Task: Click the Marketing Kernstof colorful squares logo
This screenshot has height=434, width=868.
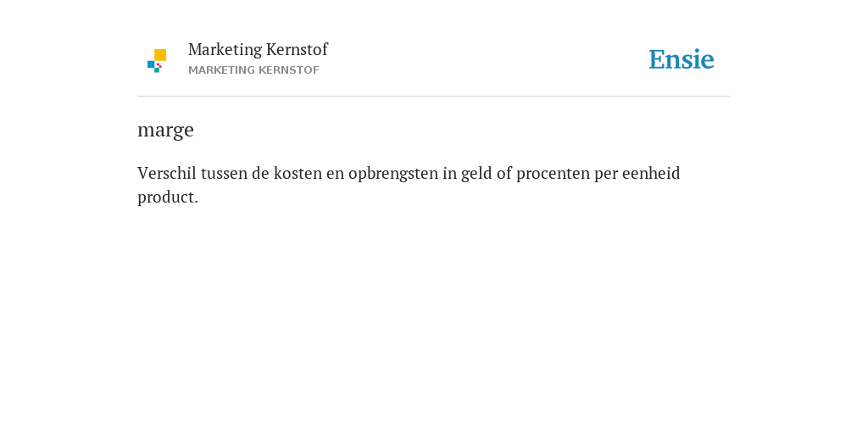Action: pyautogui.click(x=157, y=61)
